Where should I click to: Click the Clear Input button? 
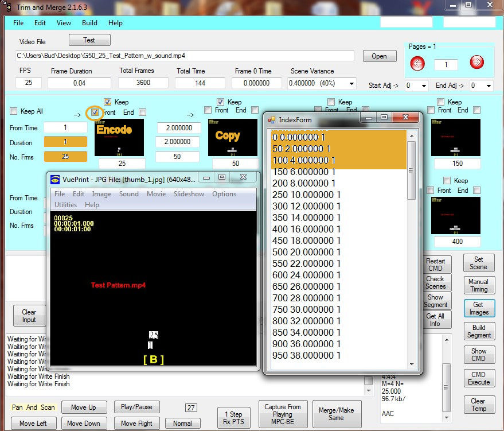29,316
